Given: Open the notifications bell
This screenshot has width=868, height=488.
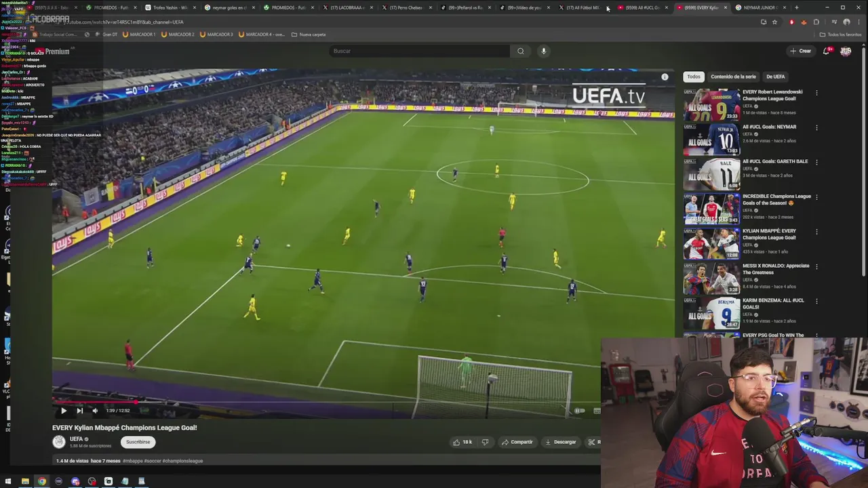Looking at the screenshot, I should coord(827,51).
